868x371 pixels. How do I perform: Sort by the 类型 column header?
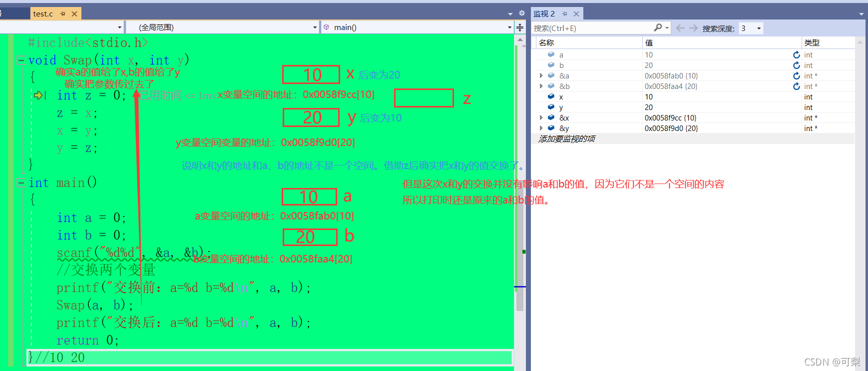pyautogui.click(x=828, y=42)
